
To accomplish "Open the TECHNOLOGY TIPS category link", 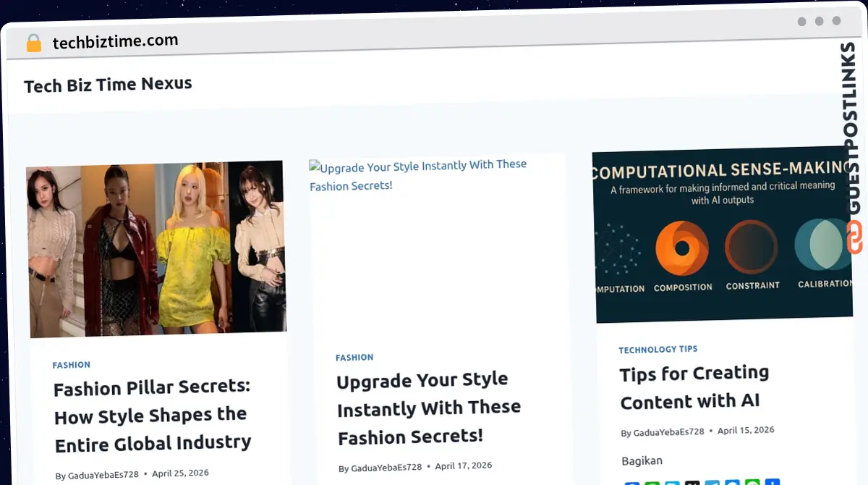I will click(658, 349).
